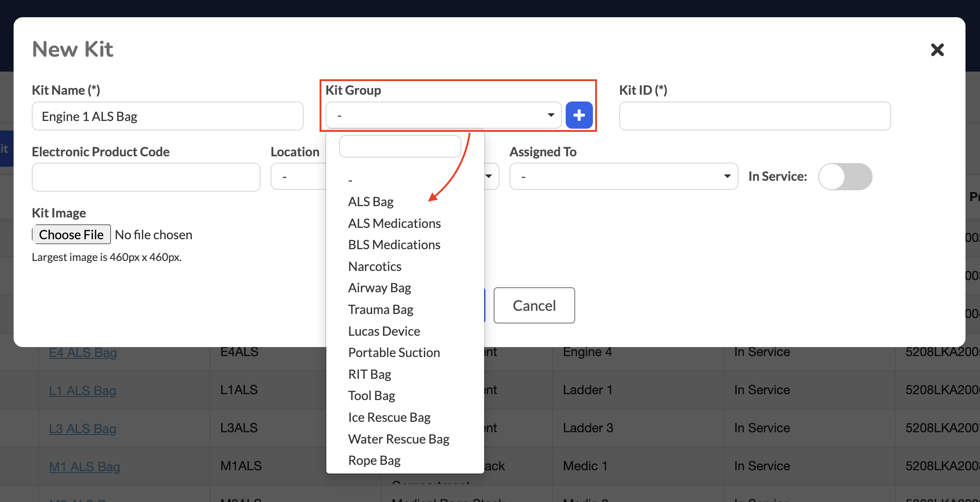Select ALS Medications option
The height and width of the screenshot is (502, 980).
(394, 223)
